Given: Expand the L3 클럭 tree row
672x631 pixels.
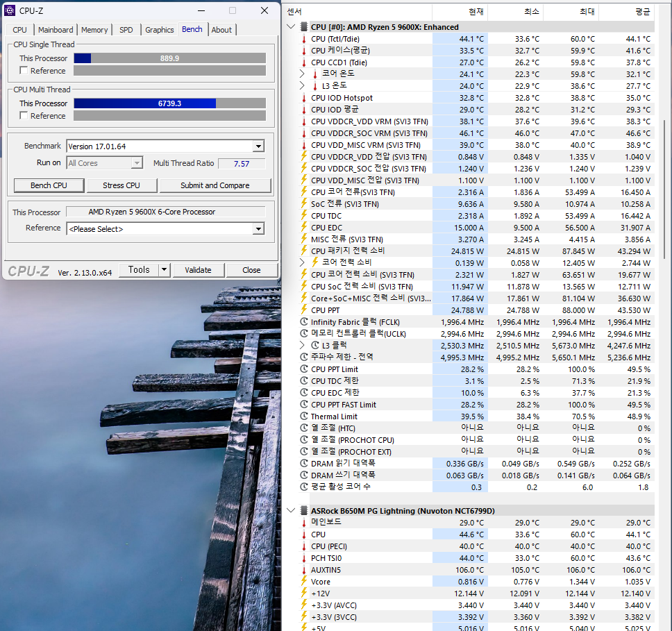Looking at the screenshot, I should [302, 345].
